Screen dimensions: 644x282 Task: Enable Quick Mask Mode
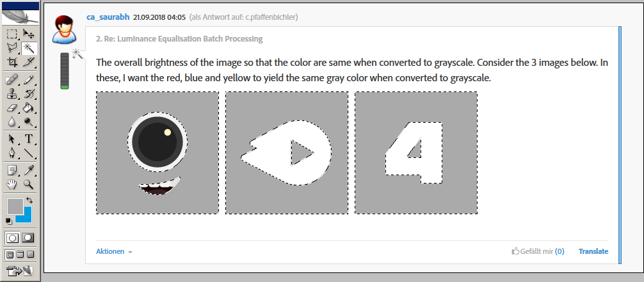[28, 238]
